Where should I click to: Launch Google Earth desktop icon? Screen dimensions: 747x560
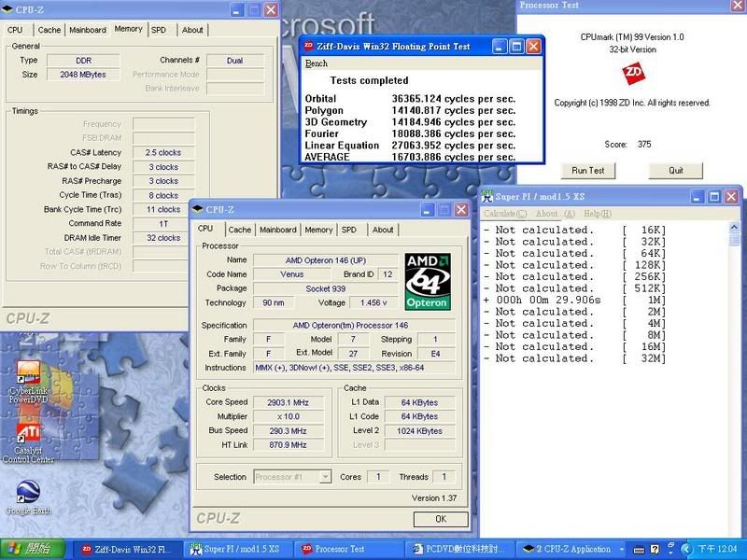(28, 497)
